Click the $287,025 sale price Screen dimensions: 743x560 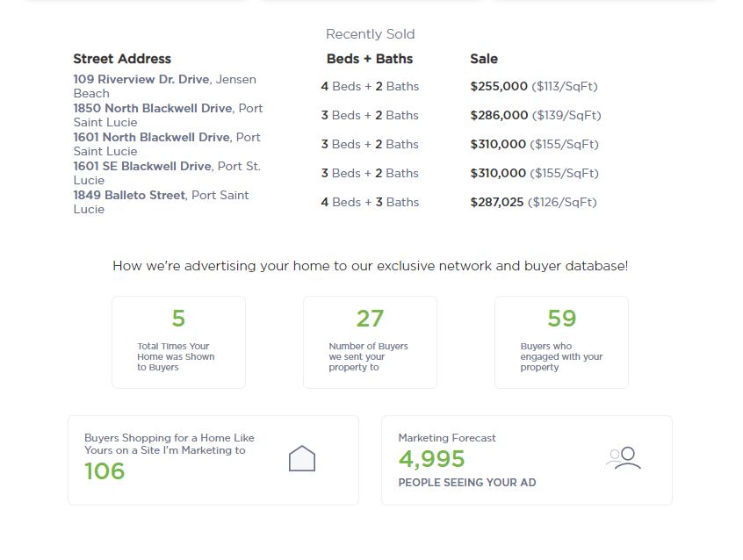click(x=497, y=202)
